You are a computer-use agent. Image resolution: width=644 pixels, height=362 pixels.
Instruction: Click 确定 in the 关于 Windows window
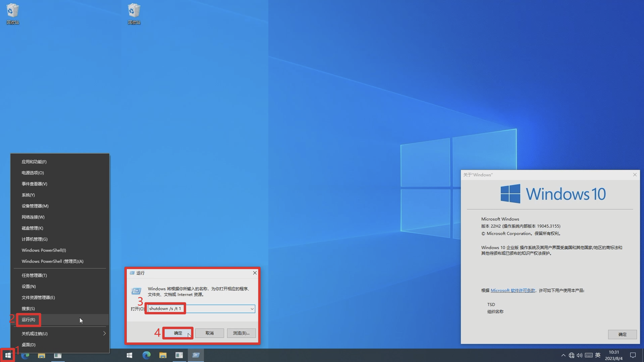(x=622, y=334)
